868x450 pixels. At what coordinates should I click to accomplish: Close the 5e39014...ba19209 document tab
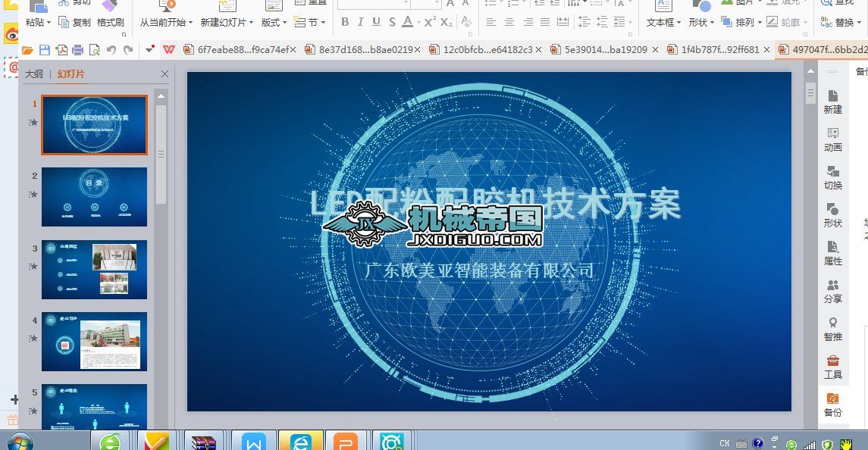click(x=656, y=50)
